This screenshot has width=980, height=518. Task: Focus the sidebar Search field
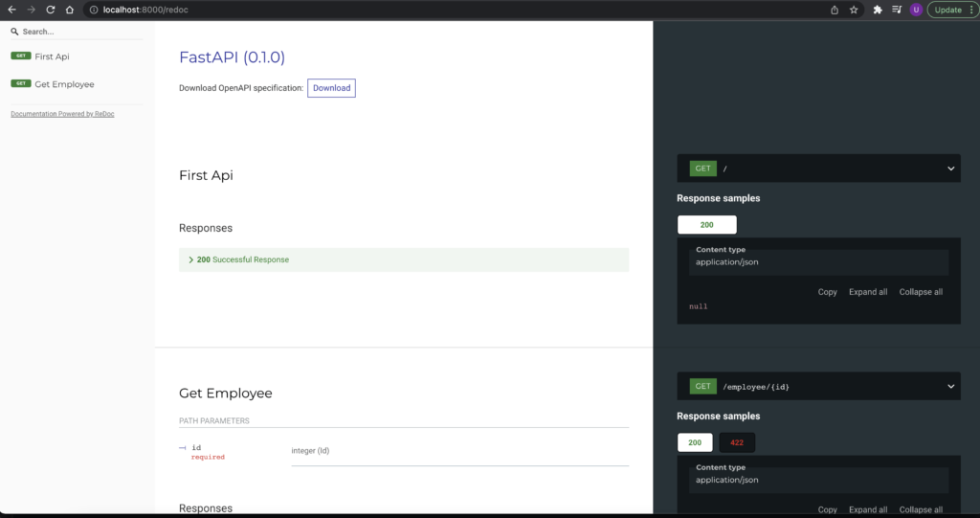[77, 32]
